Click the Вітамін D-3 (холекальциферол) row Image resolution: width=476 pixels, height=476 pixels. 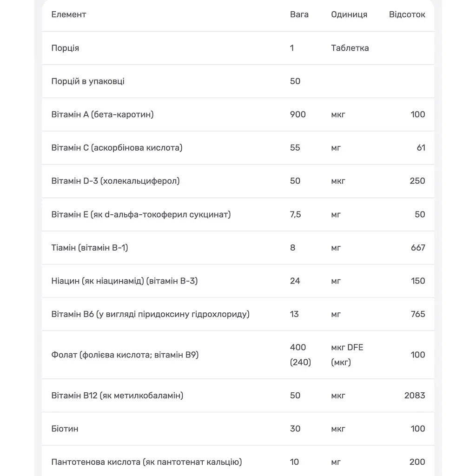click(238, 181)
